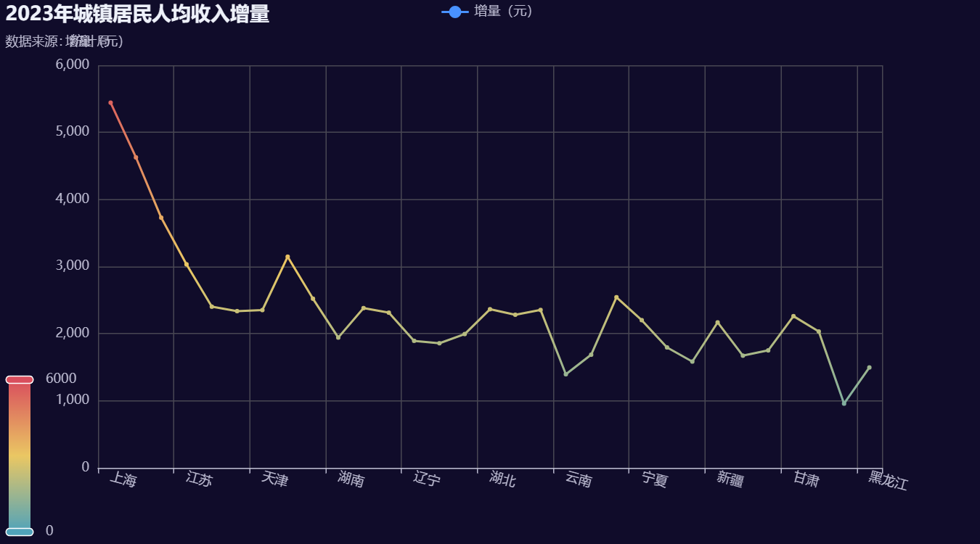
Task: Click the chart title 2023年城镇居民人均收入增量
Action: pos(138,14)
